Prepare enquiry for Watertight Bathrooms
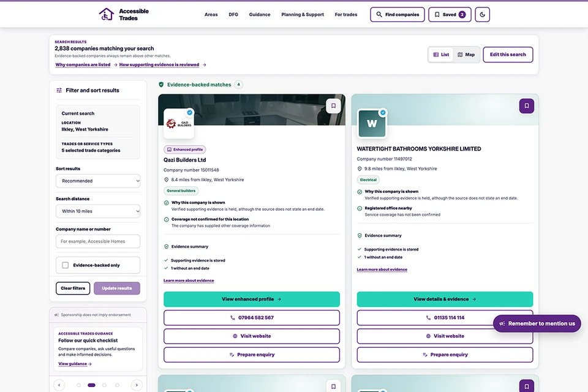 445,355
